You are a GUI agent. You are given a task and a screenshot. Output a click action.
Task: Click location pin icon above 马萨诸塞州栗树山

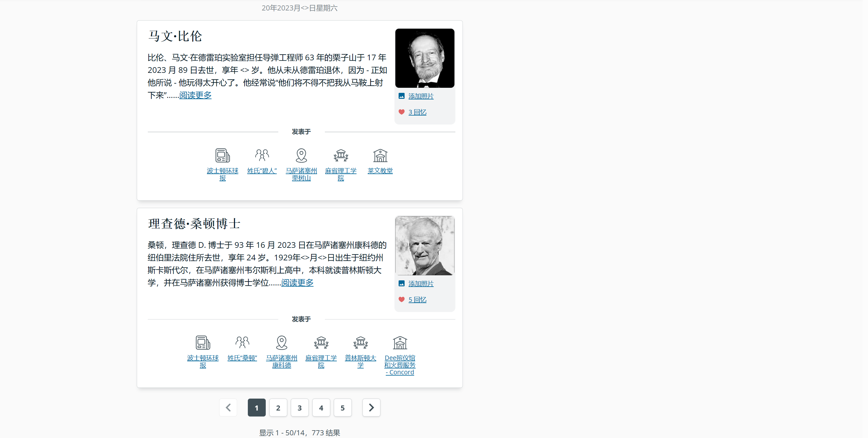[301, 155]
